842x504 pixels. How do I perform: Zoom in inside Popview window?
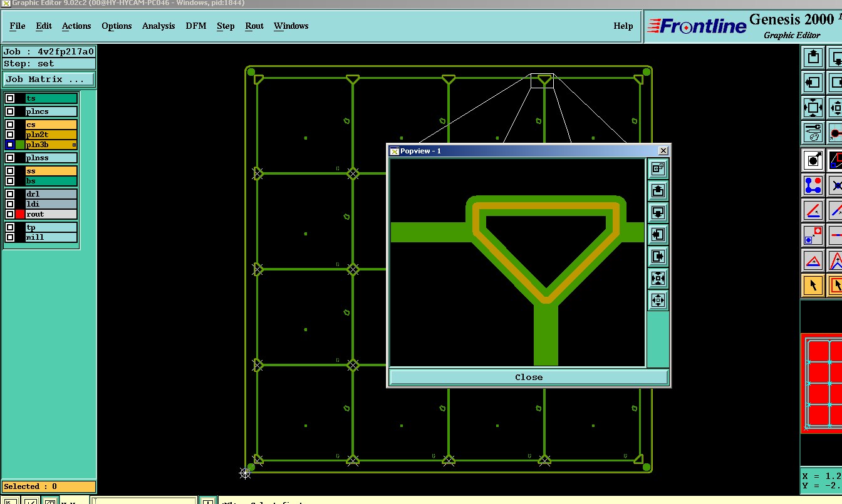coord(658,279)
